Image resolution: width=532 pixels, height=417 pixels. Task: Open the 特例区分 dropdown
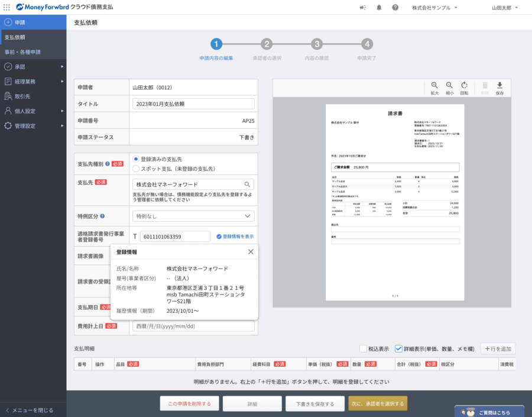tap(193, 216)
